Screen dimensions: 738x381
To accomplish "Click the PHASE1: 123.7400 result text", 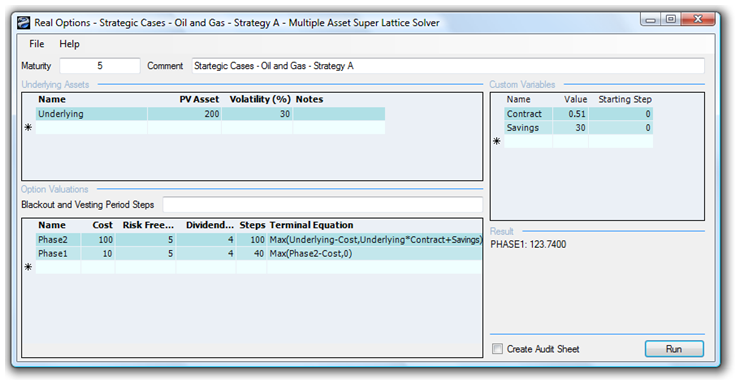I will pos(528,244).
